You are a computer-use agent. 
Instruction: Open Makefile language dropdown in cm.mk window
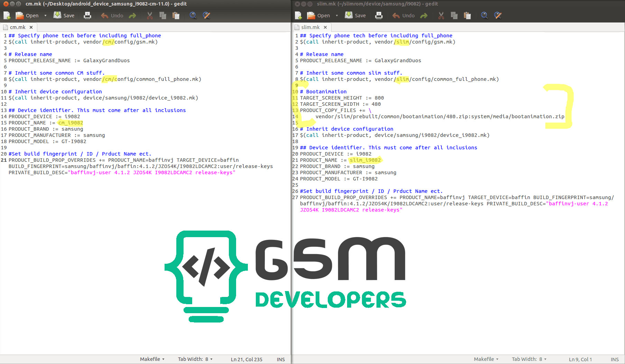point(152,359)
